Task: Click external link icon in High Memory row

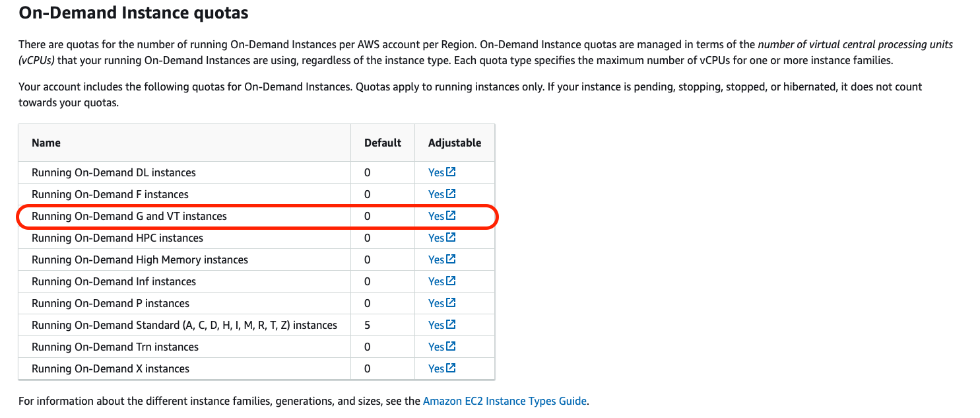Action: pos(451,260)
